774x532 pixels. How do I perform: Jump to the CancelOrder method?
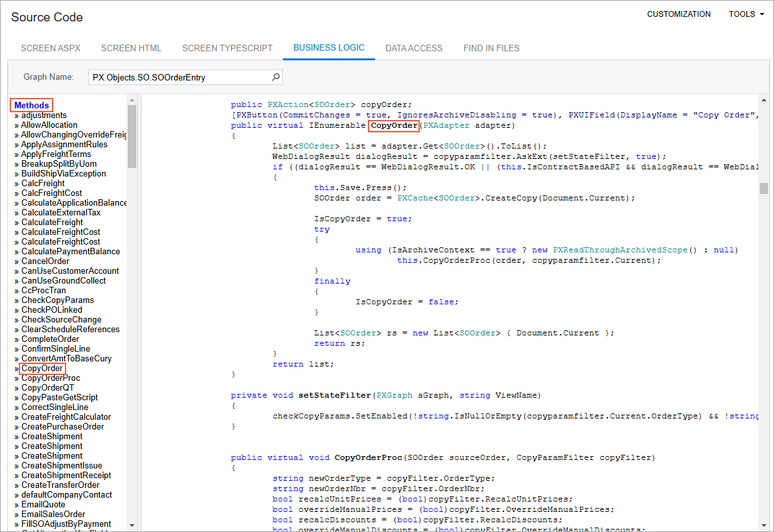click(45, 261)
